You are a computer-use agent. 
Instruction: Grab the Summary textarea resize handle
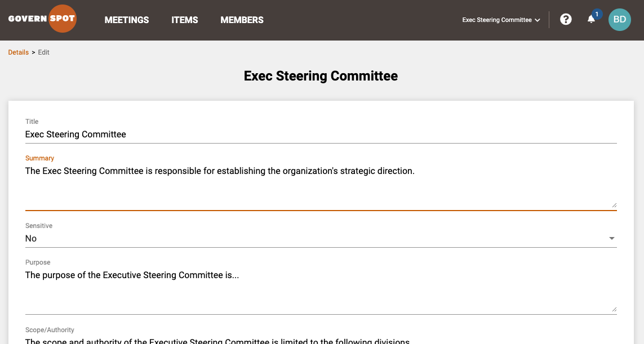[614, 205]
